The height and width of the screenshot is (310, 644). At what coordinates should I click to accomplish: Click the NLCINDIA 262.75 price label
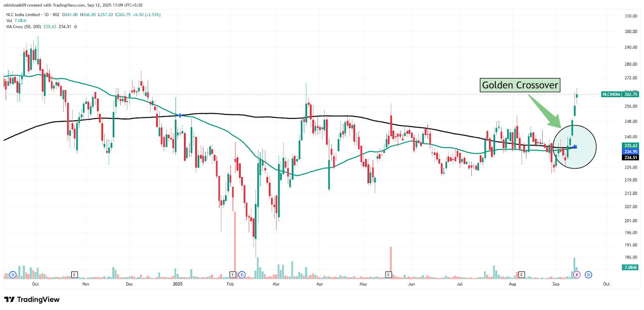click(x=620, y=94)
